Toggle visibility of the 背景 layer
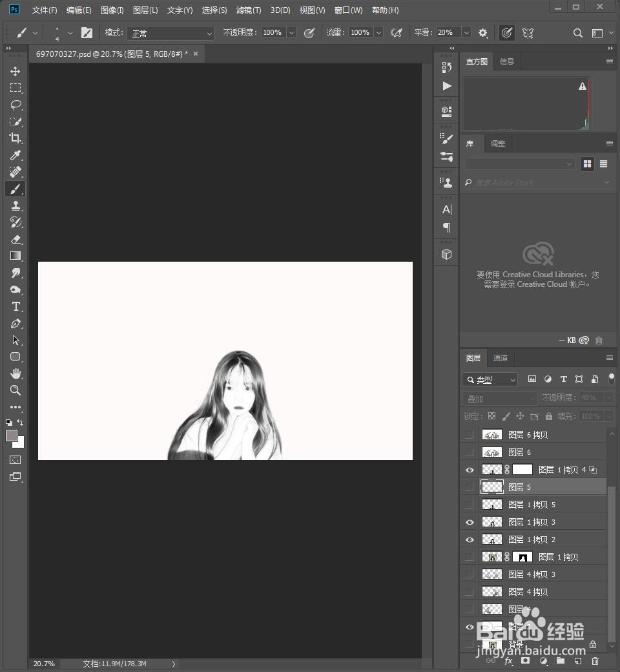620x672 pixels. [470, 644]
